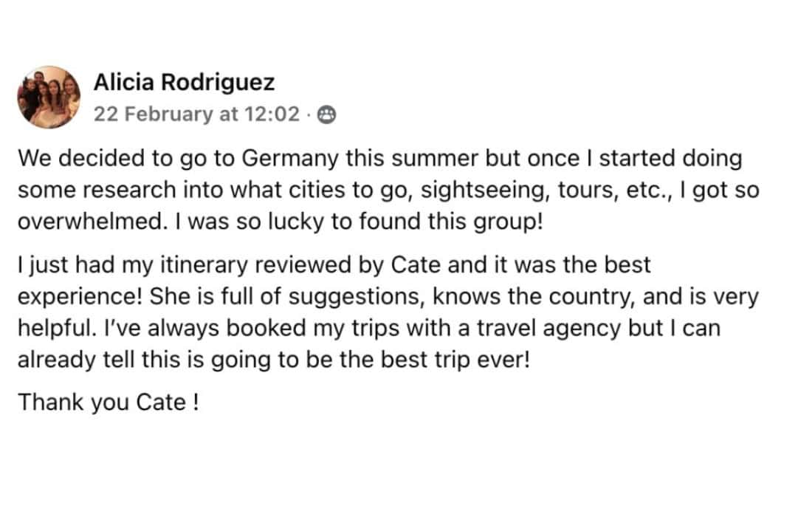Click the 'Thank you Cate !' line
This screenshot has height=517, width=812.
[x=109, y=403]
